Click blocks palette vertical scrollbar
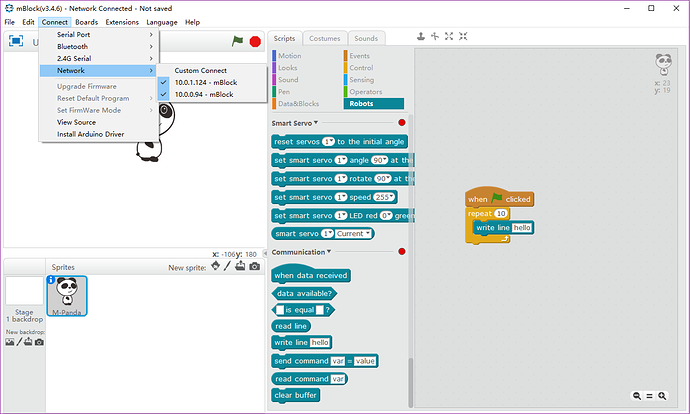This screenshot has width=690, height=414. pyautogui.click(x=411, y=382)
